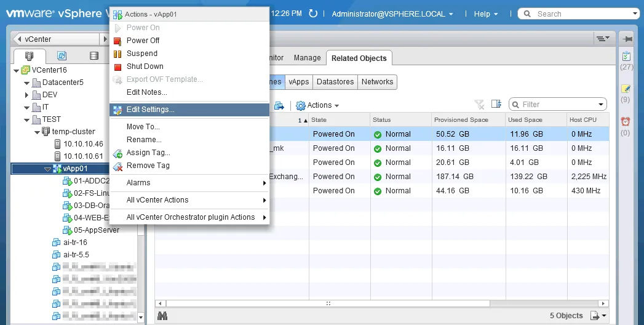This screenshot has height=325, width=644.
Task: Open the recent tasks clipboard icon
Action: click(x=626, y=57)
